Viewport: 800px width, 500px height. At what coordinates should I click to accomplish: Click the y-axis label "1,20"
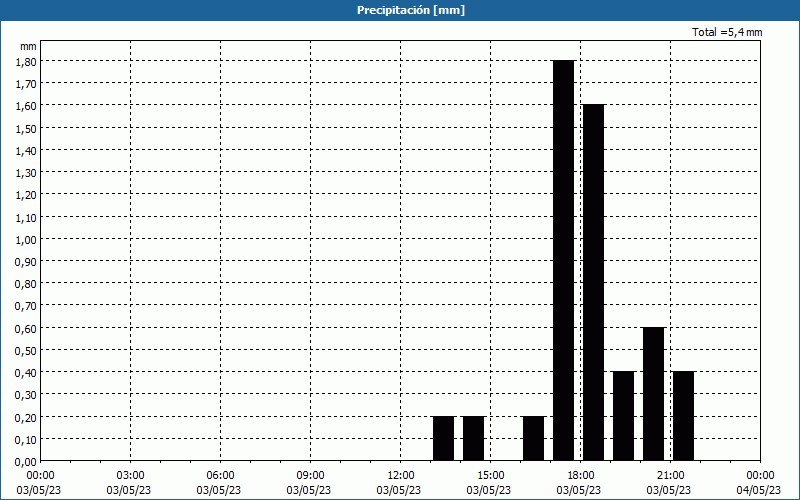point(27,195)
